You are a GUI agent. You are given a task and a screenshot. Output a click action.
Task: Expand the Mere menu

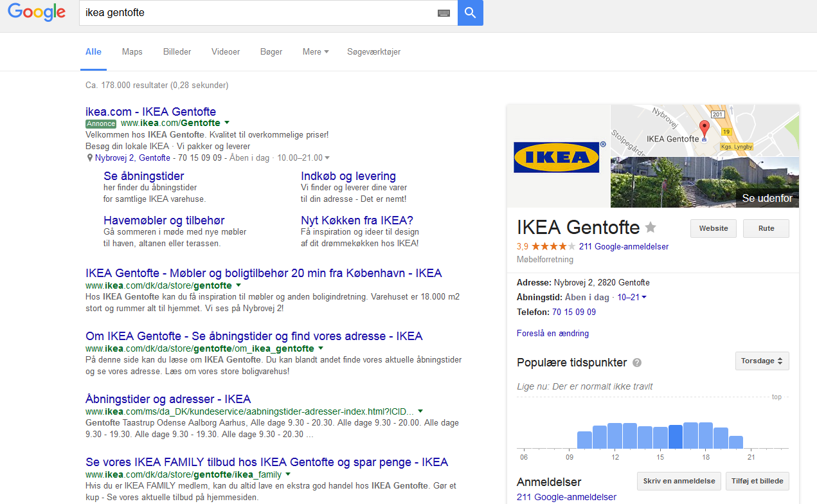(x=316, y=52)
